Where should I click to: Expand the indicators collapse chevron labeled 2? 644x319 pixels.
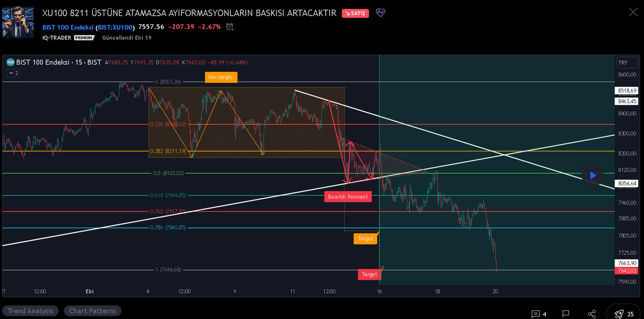13,73
